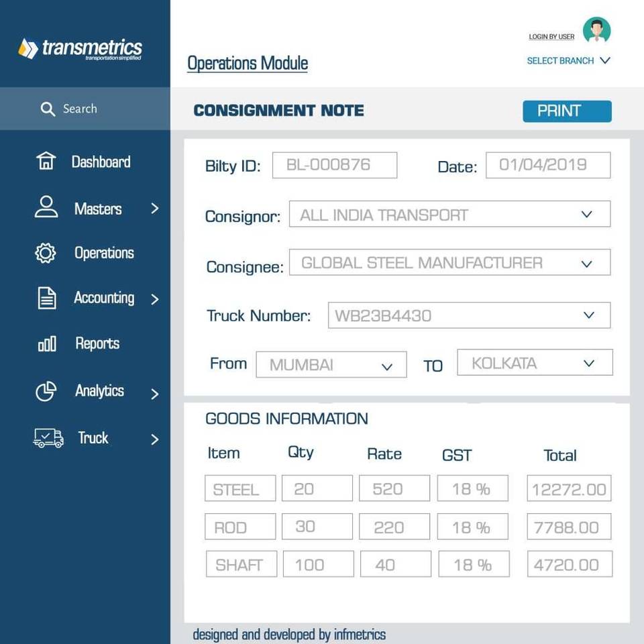Click the STEEL item field
This screenshot has height=644, width=644.
tap(240, 488)
